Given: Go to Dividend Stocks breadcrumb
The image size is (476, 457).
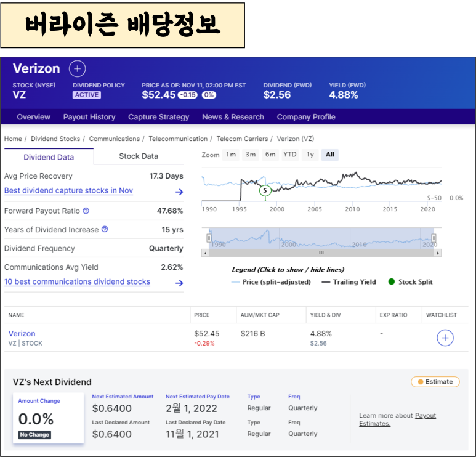Looking at the screenshot, I should coord(55,139).
